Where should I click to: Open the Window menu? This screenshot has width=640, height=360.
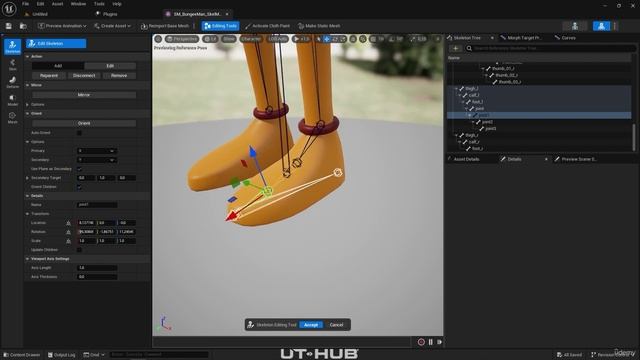click(78, 4)
